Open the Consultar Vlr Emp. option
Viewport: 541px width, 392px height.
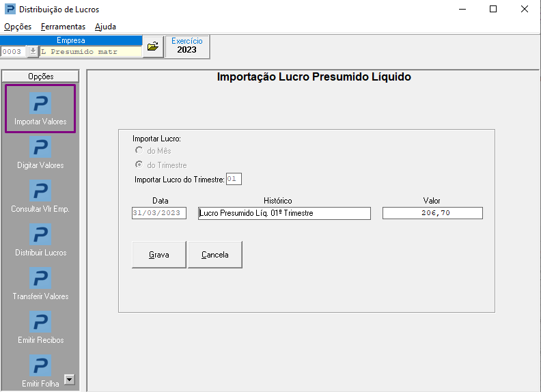click(x=40, y=197)
